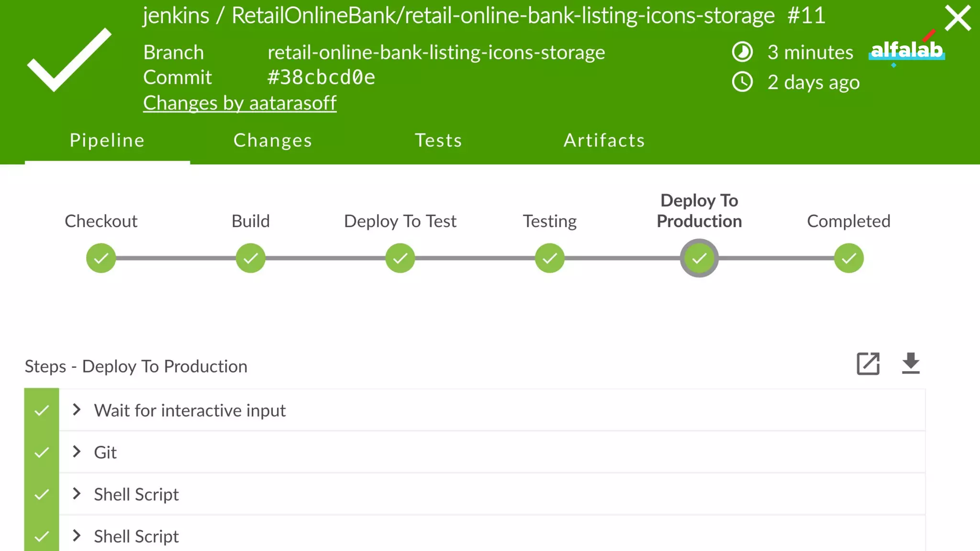
Task: Click the Deploy To Production stage node
Action: click(699, 258)
